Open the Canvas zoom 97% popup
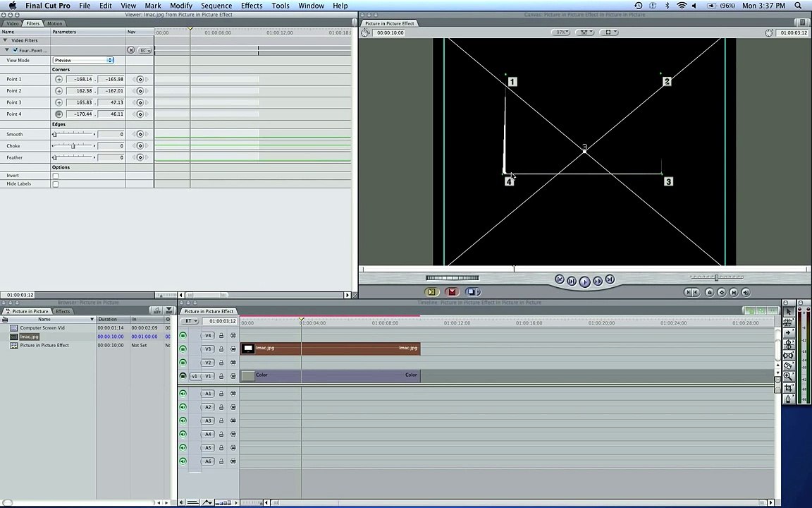The height and width of the screenshot is (508, 812). pos(560,32)
